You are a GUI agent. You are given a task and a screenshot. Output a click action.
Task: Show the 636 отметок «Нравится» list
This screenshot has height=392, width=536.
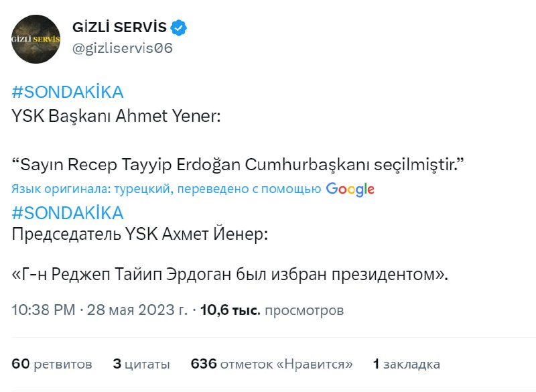(x=272, y=365)
